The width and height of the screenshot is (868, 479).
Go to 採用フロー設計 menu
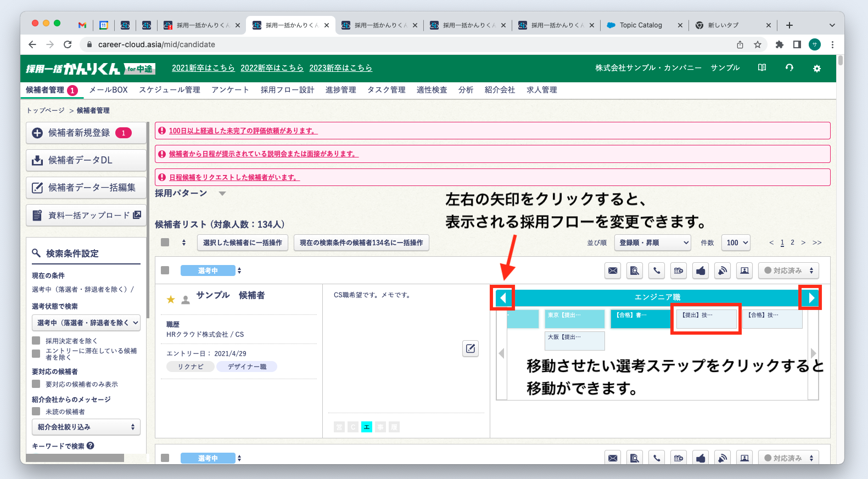click(287, 90)
